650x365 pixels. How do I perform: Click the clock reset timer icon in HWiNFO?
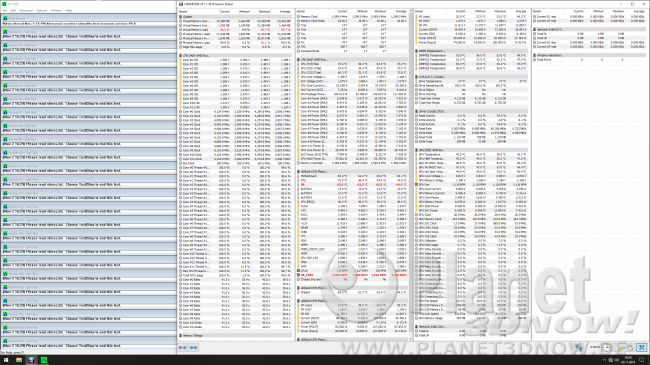[x=606, y=348]
